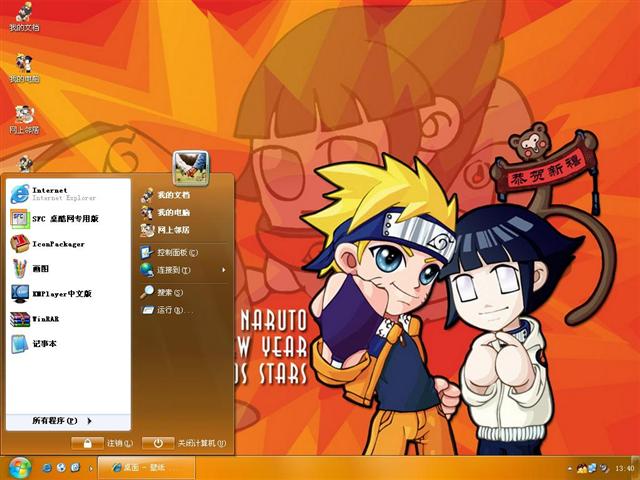Click the Windows Start orb

click(19, 468)
